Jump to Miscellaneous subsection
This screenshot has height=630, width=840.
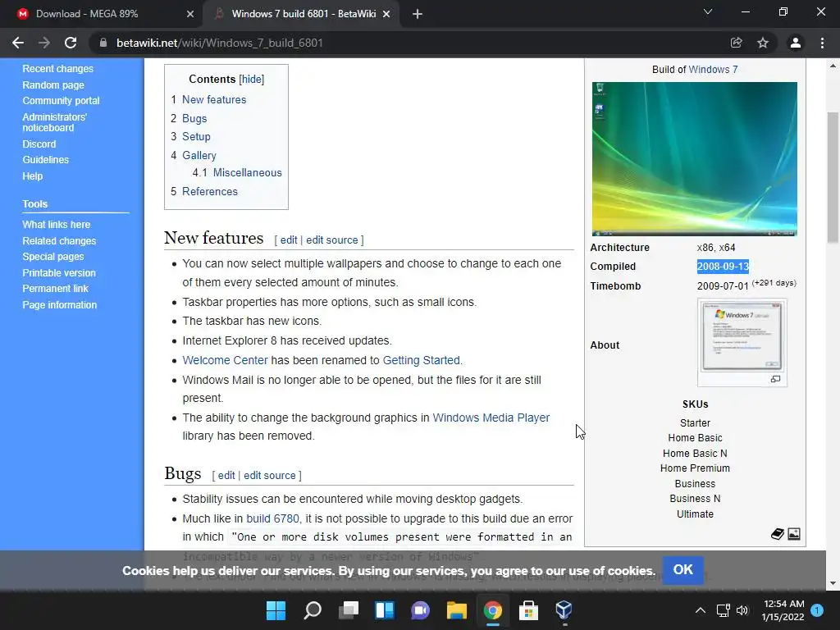(248, 172)
